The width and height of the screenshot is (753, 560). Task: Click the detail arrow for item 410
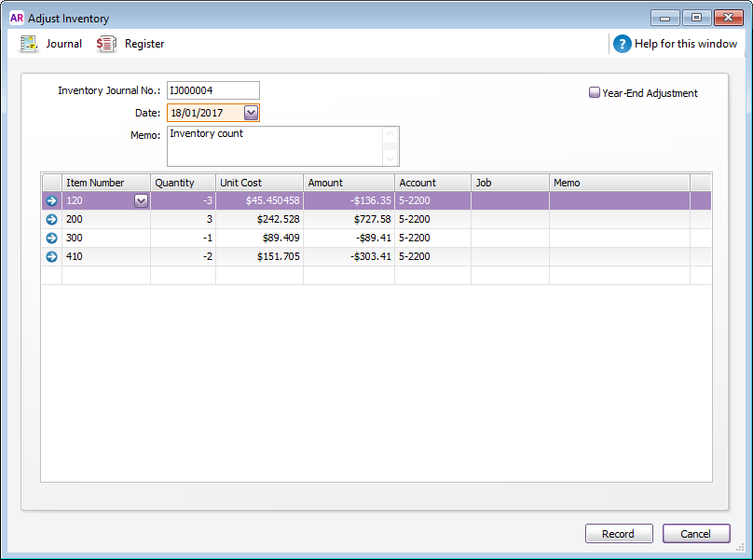coord(50,256)
